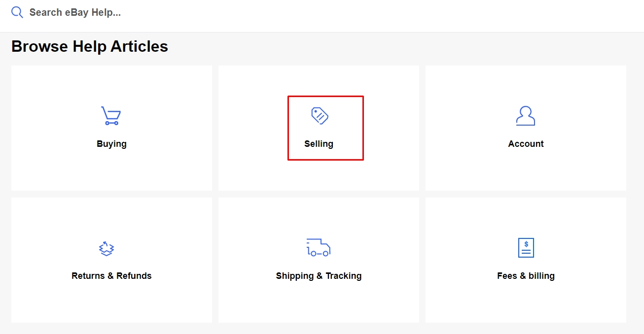Click the open box Returns icon
The image size is (644, 334).
tap(107, 248)
